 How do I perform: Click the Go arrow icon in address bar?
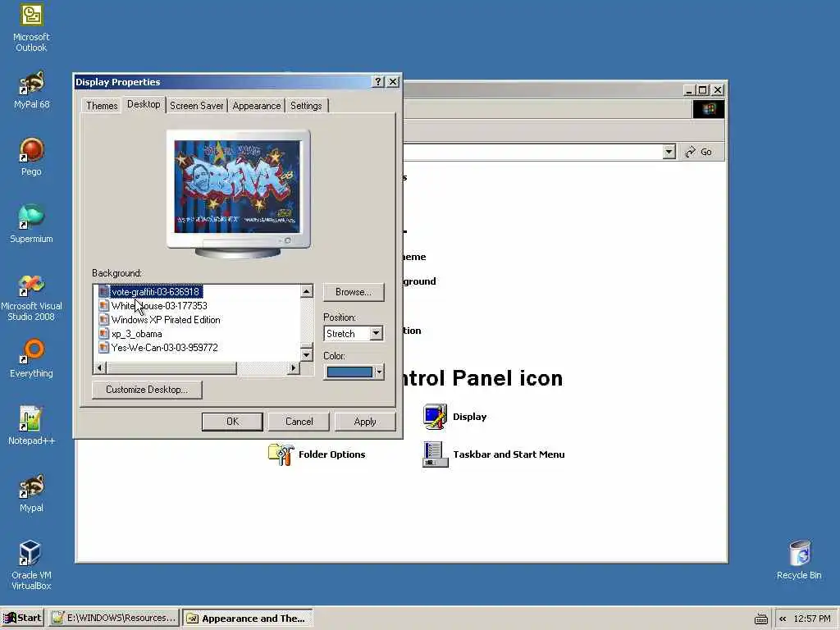(691, 152)
